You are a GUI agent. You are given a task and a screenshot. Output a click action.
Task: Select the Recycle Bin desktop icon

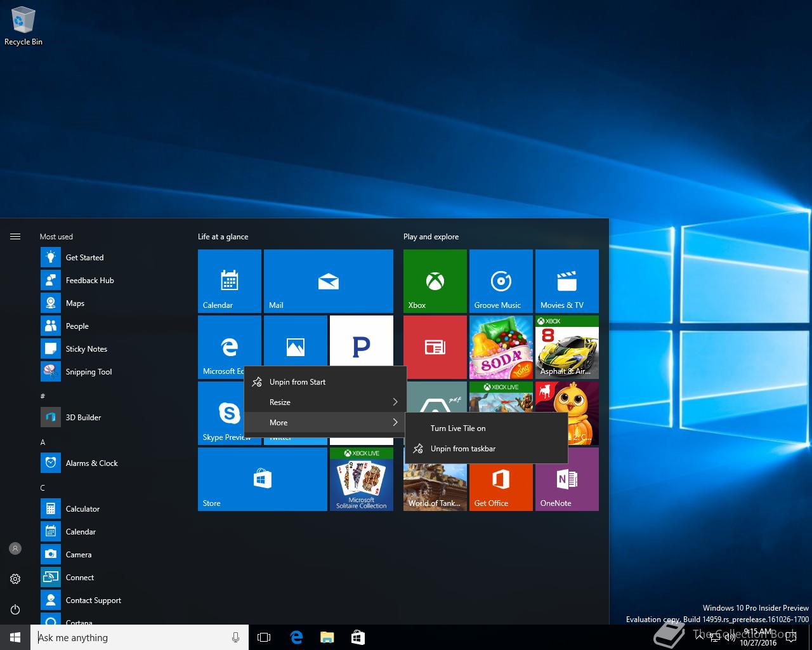click(x=23, y=27)
